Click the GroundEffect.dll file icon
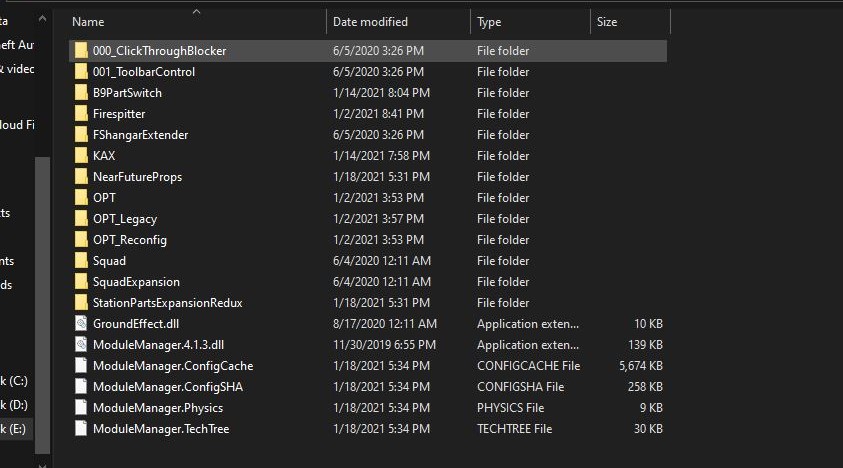Viewport: 843px width, 468px height. [81, 324]
